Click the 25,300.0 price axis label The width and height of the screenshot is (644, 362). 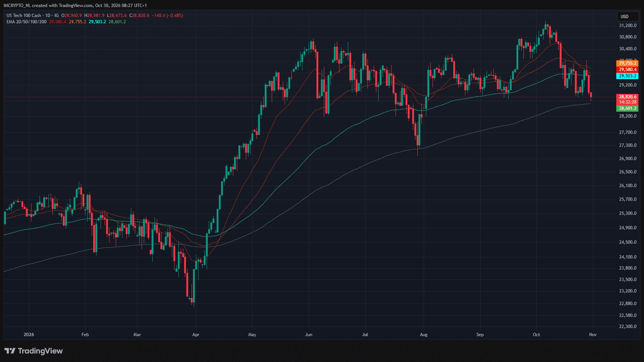coord(628,213)
